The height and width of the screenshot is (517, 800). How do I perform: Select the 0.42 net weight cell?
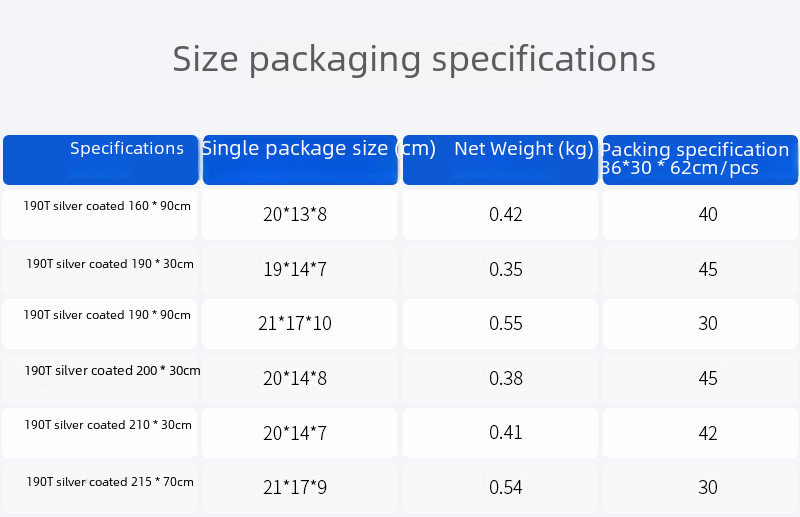[x=506, y=215]
